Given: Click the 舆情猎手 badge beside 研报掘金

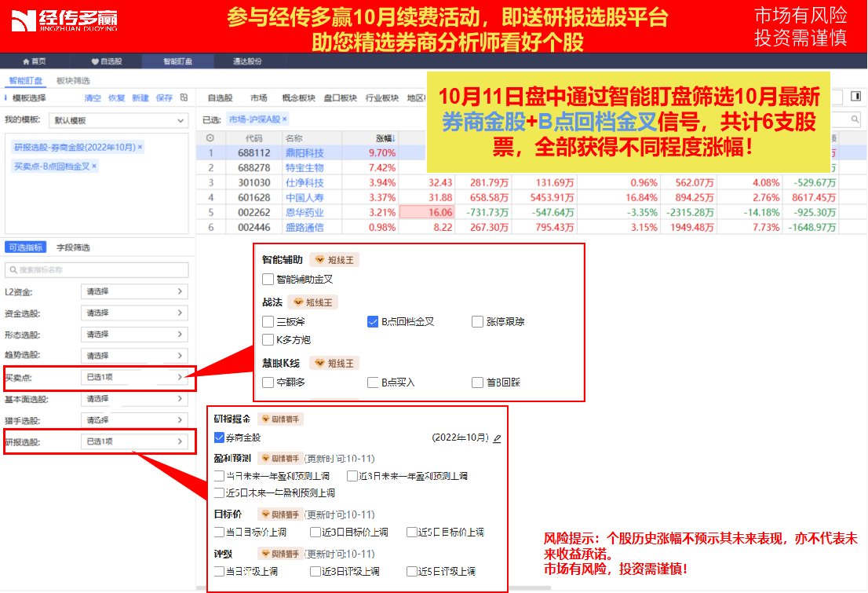Looking at the screenshot, I should pos(281,419).
